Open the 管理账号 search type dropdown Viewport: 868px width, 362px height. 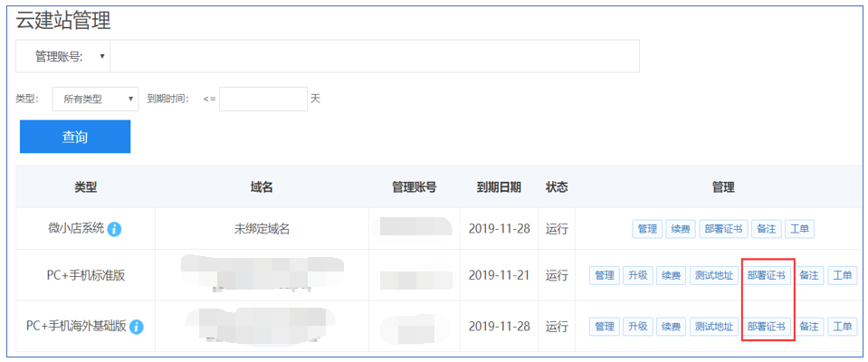[63, 56]
